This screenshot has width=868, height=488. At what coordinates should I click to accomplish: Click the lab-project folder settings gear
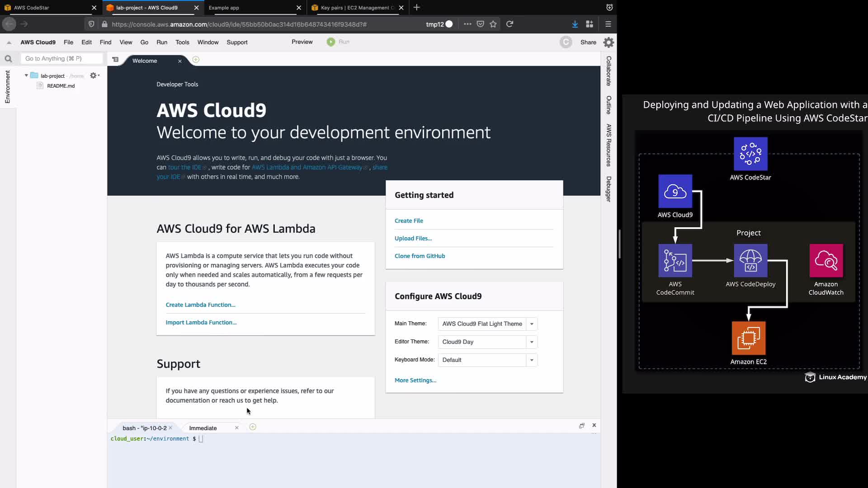coord(94,75)
